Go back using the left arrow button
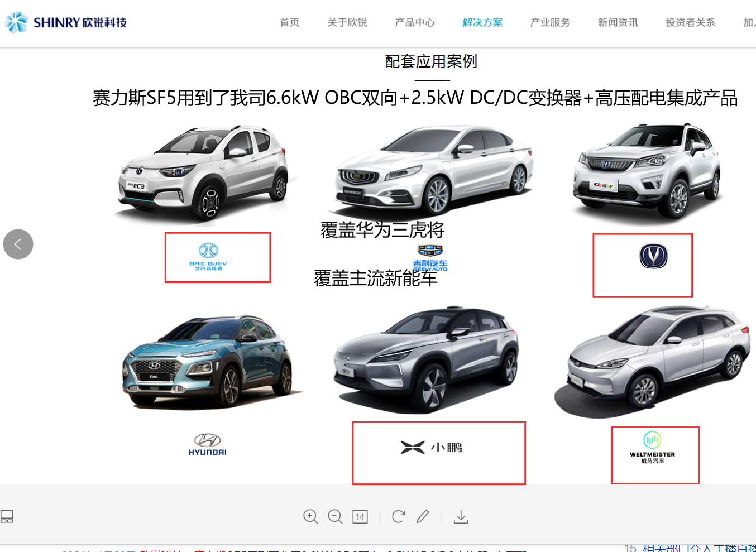 click(18, 244)
